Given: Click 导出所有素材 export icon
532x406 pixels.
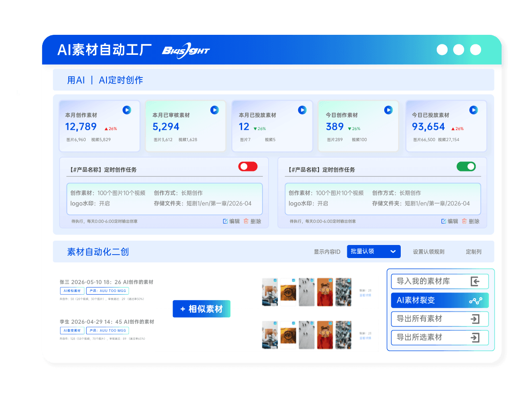Looking at the screenshot, I should click(475, 319).
